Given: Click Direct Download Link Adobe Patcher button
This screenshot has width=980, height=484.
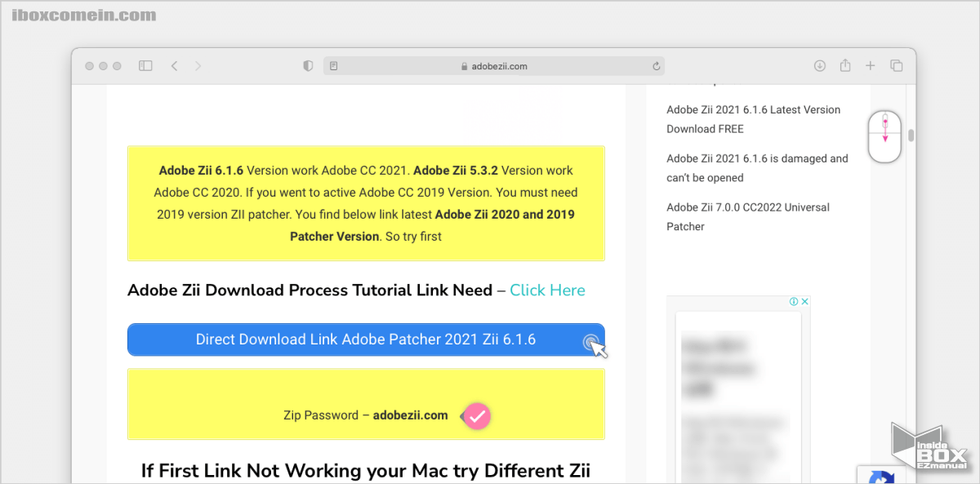Looking at the screenshot, I should tap(366, 340).
